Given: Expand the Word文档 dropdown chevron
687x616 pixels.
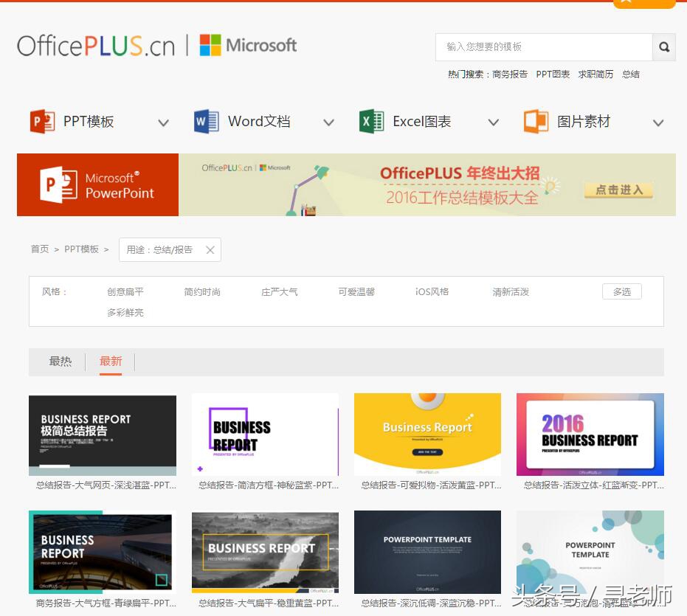Looking at the screenshot, I should (x=328, y=122).
